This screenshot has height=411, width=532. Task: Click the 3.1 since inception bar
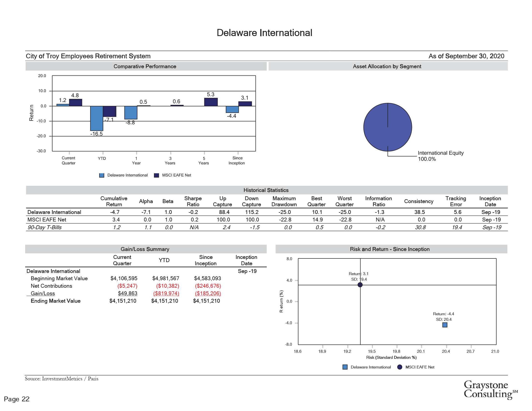[245, 104]
